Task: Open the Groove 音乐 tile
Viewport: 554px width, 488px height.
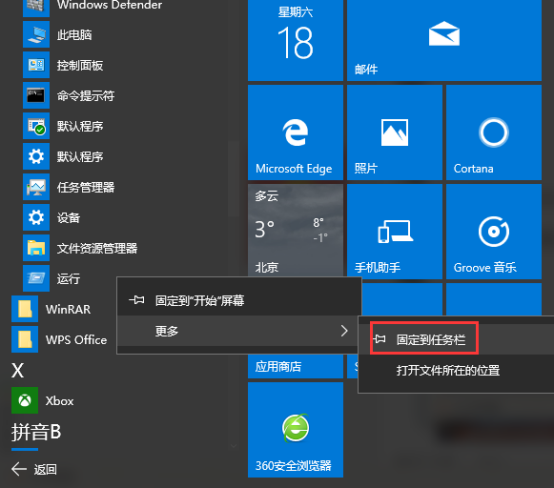Action: coord(494,231)
